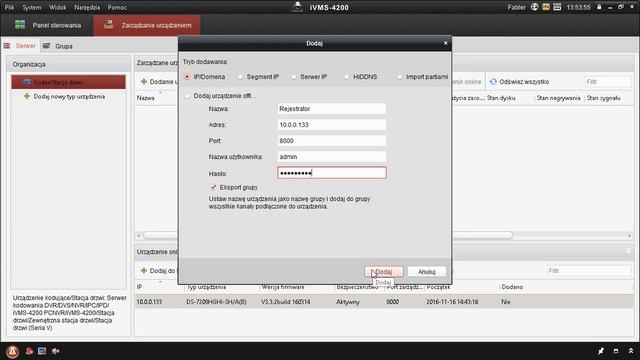Select the HiDDNS adding mode
The image size is (640, 360).
point(346,77)
